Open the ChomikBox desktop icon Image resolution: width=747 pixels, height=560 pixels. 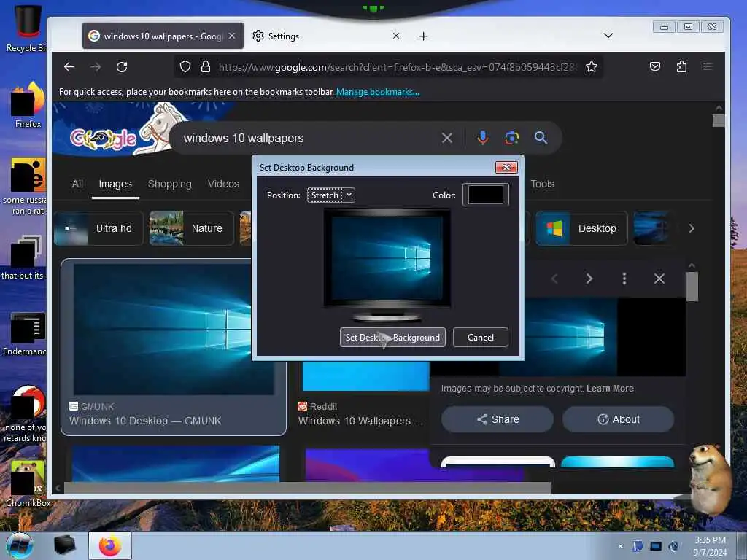28,483
